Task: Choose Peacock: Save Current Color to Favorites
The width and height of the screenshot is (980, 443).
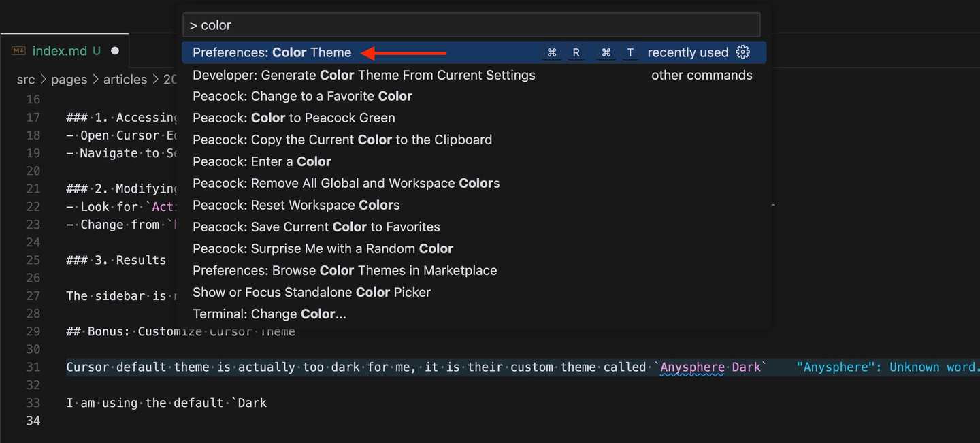Action: pos(474,227)
